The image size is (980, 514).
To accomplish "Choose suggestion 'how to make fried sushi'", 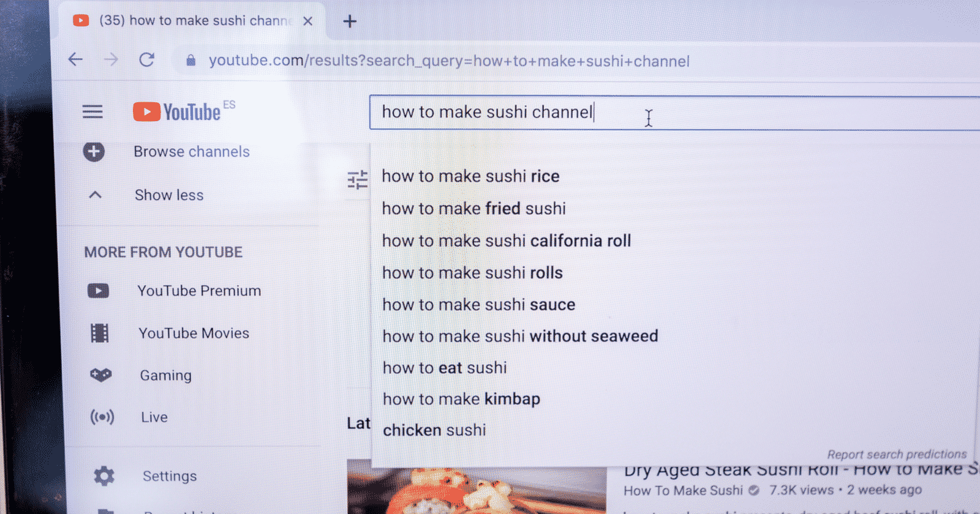I will point(473,209).
